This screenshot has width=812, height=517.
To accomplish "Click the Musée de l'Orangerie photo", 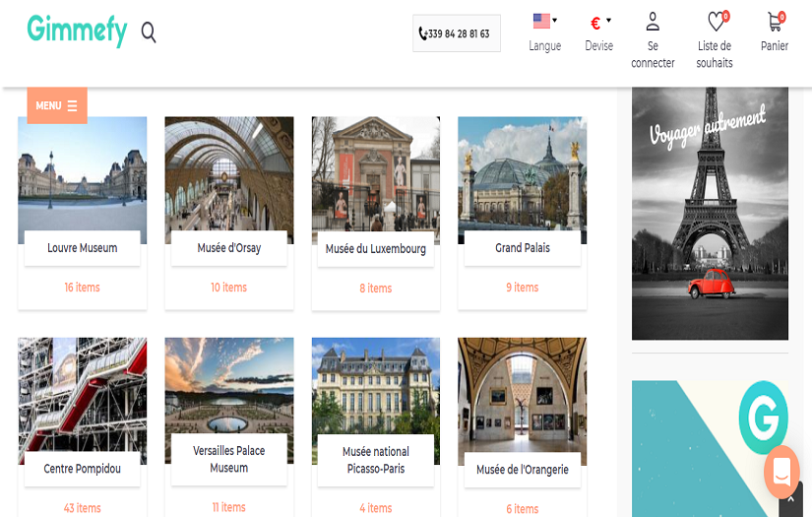I will click(x=522, y=396).
